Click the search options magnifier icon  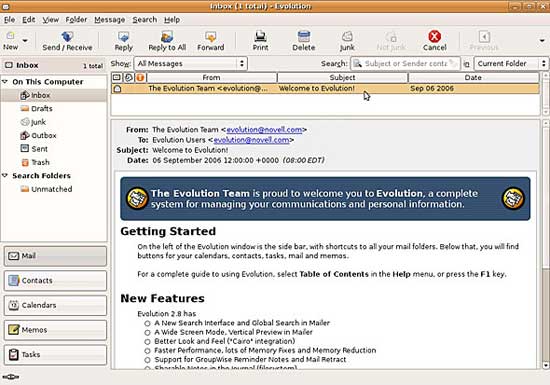[357, 63]
